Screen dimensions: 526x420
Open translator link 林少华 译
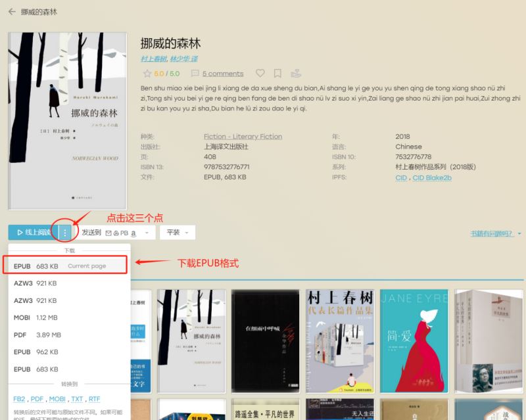pyautogui.click(x=184, y=59)
